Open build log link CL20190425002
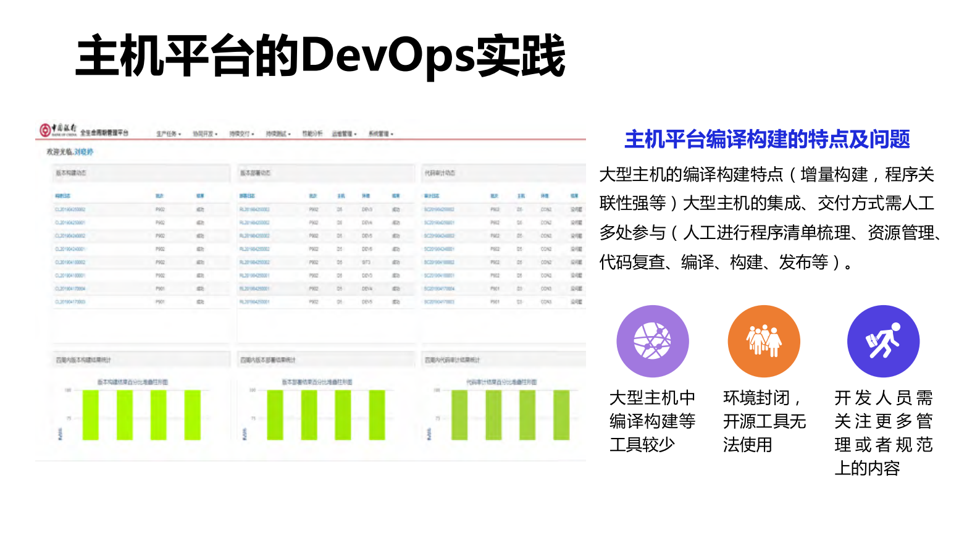 point(70,210)
